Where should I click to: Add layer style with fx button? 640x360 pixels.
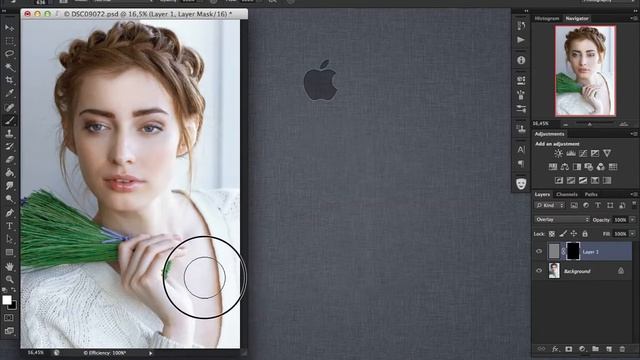pos(555,349)
